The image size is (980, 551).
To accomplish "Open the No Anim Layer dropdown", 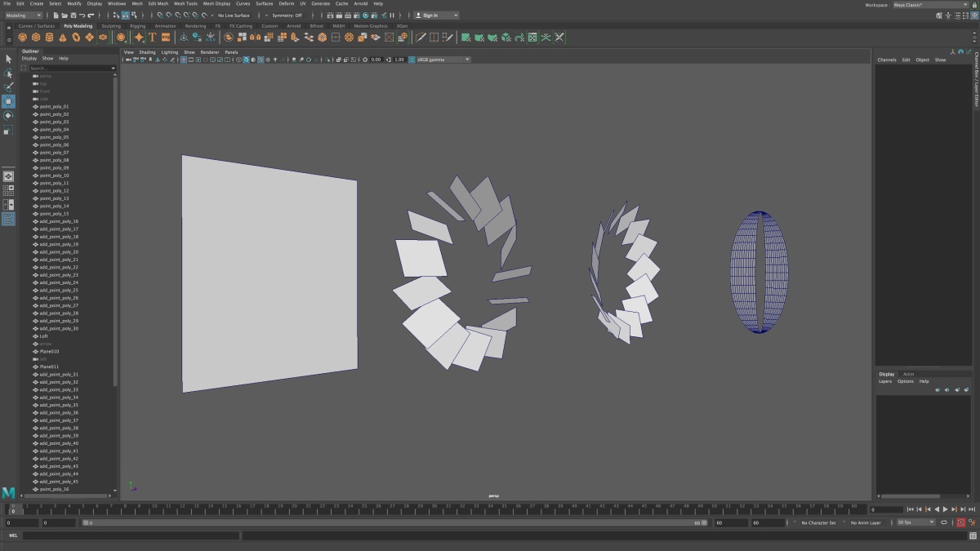I will 866,522.
